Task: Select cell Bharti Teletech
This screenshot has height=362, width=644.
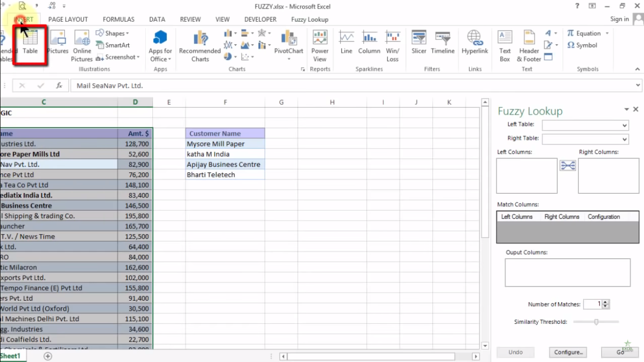Action: pos(225,174)
